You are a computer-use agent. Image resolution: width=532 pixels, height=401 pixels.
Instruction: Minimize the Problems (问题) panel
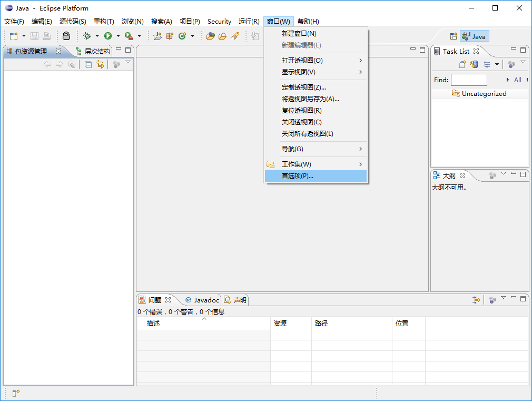tap(514, 298)
